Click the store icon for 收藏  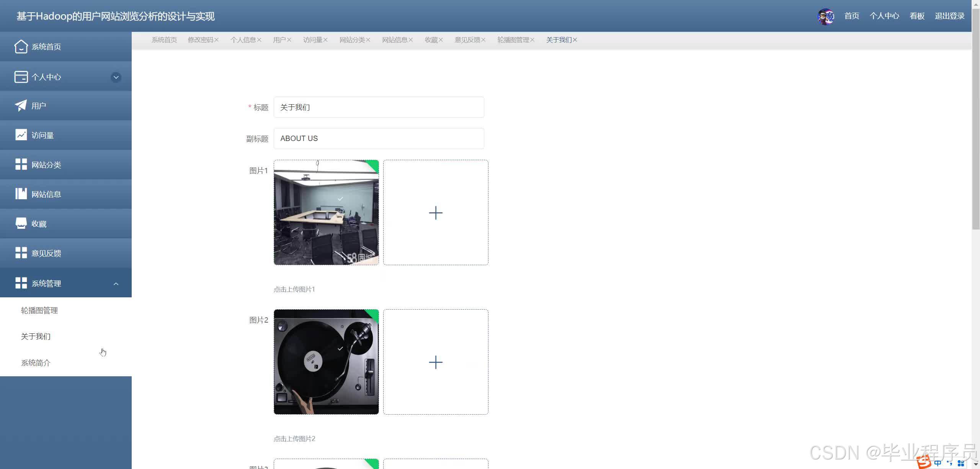pos(21,223)
